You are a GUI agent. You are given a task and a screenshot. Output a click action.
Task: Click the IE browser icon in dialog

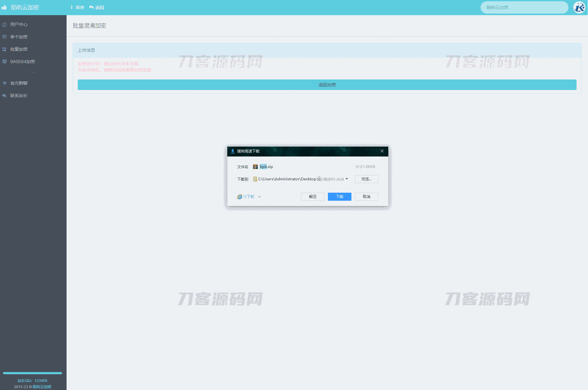pos(240,197)
